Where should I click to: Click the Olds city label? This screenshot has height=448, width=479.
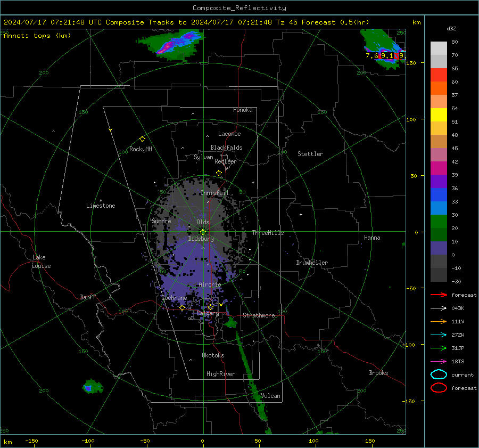click(x=203, y=222)
